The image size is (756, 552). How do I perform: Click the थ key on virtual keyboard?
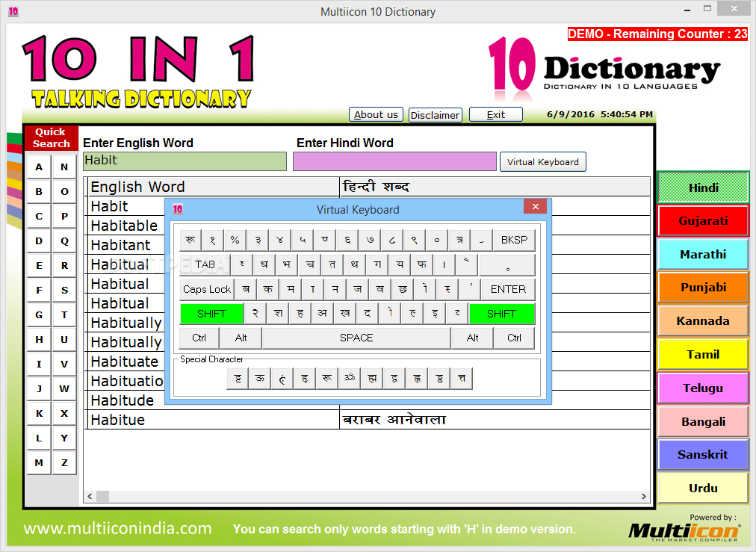(354, 264)
